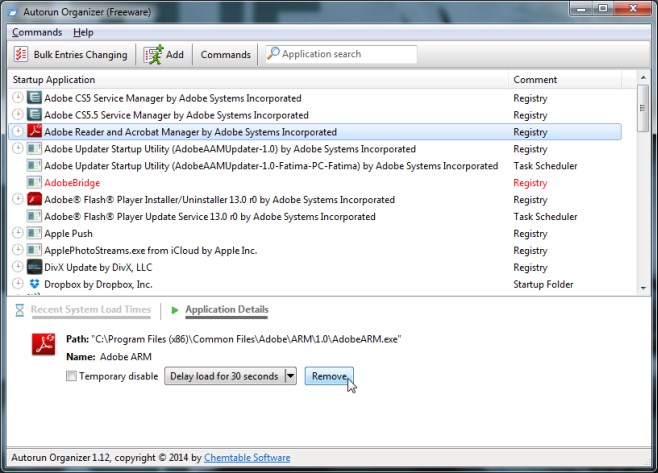Click icon of AdobeAAMUpdater Fatima-PC Task Scheduler row

34,165
